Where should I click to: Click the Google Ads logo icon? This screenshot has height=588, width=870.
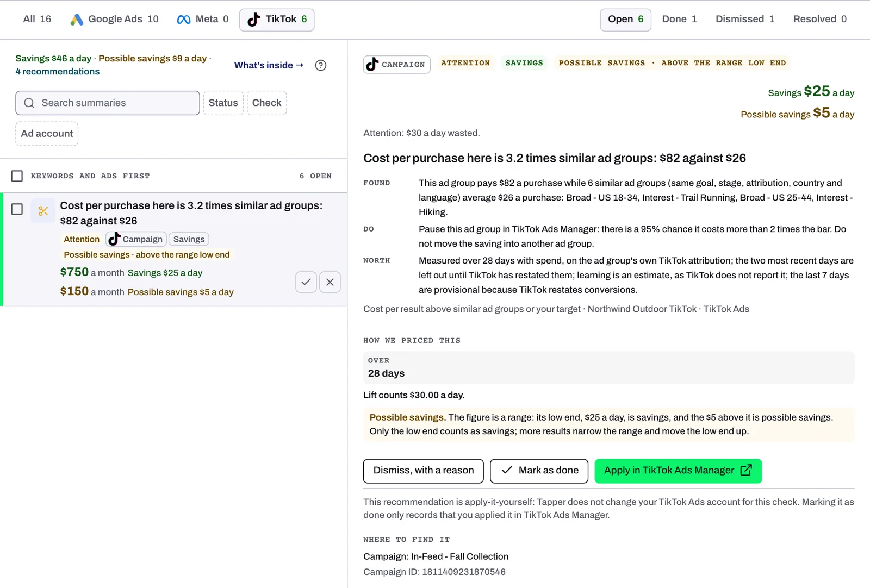coord(77,20)
